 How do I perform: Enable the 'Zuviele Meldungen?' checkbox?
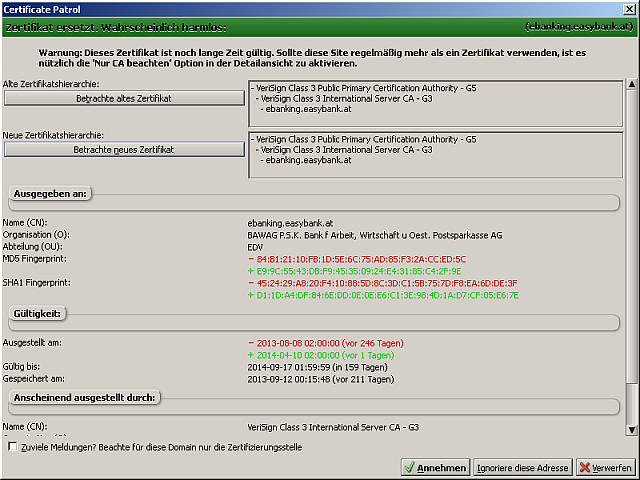(12, 447)
